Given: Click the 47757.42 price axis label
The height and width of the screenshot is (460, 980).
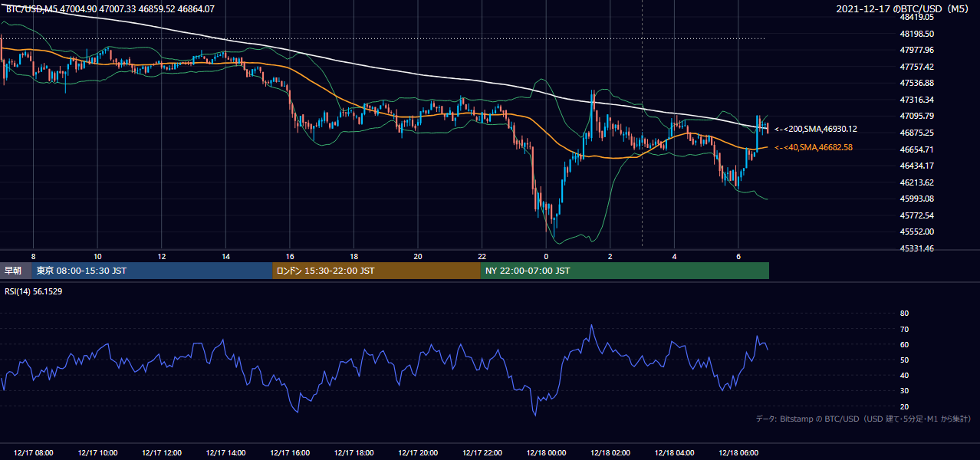Looking at the screenshot, I should (916, 67).
